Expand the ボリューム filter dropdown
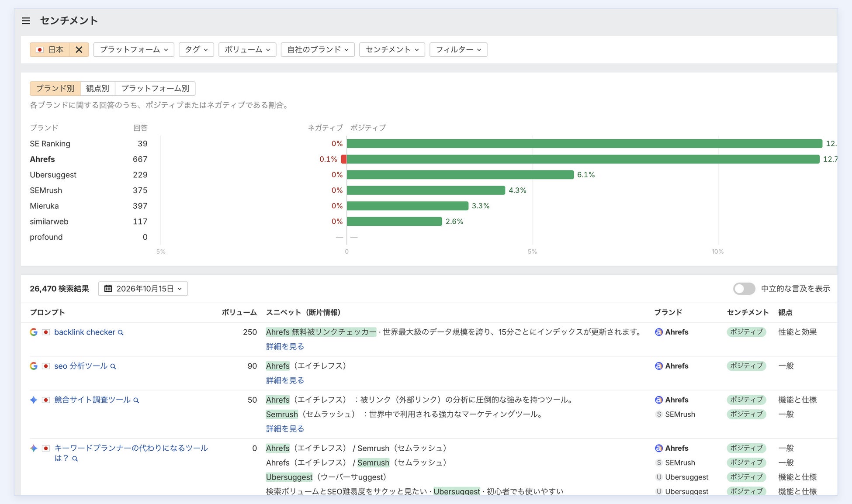 (247, 50)
